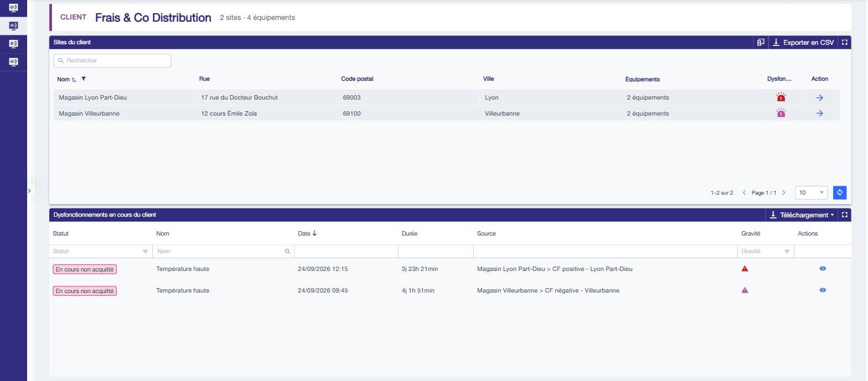The height and width of the screenshot is (381, 868).
Task: Focus the Nom filter field in malfunctions
Action: click(x=223, y=252)
